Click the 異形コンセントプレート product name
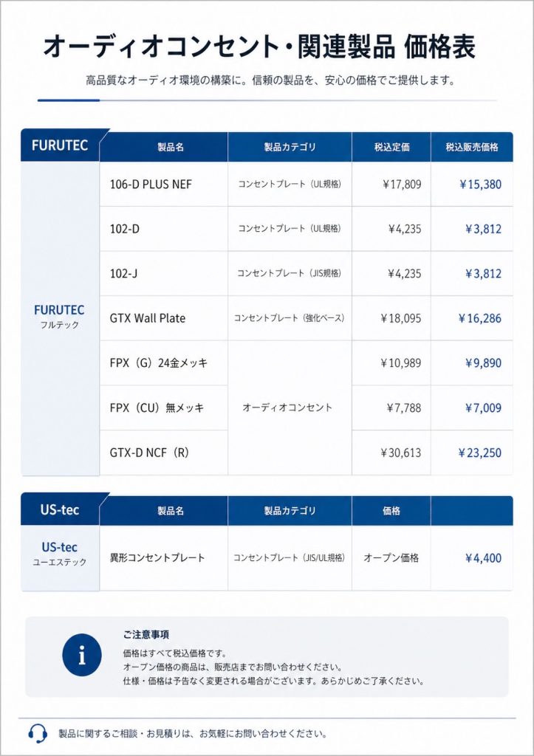Viewport: 534px width, 756px height. 157,558
